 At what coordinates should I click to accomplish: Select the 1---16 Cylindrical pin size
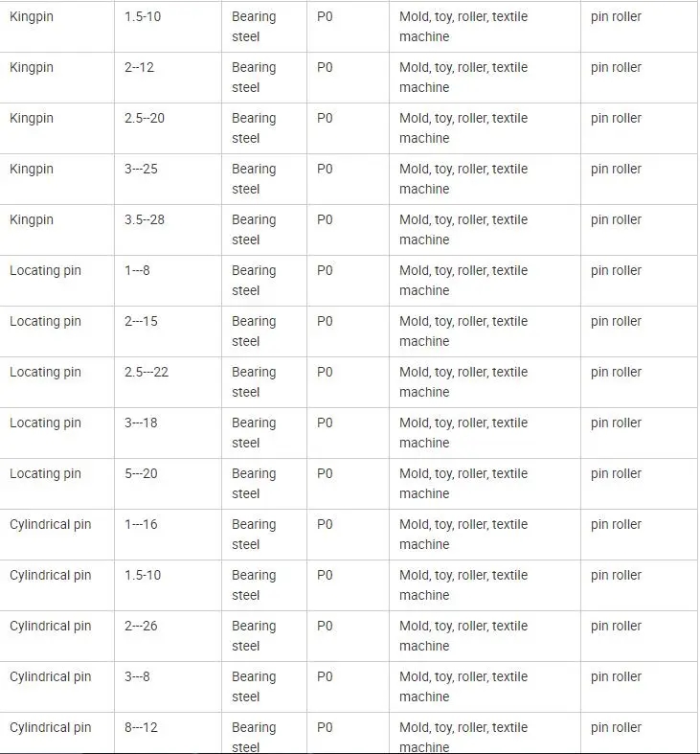(x=142, y=525)
